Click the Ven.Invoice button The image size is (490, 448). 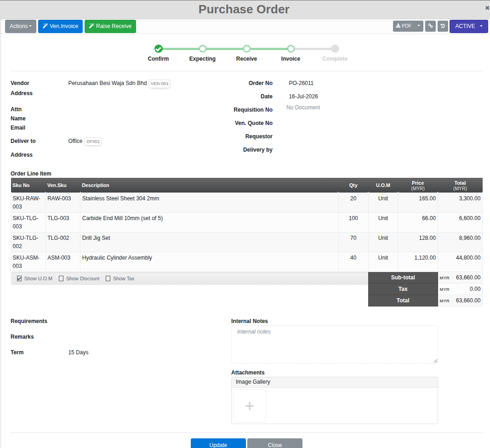(x=60, y=26)
